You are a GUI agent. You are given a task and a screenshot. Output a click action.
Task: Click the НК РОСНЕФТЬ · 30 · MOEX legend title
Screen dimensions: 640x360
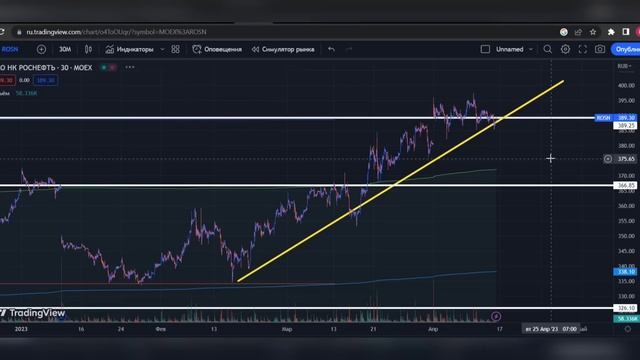[x=46, y=67]
